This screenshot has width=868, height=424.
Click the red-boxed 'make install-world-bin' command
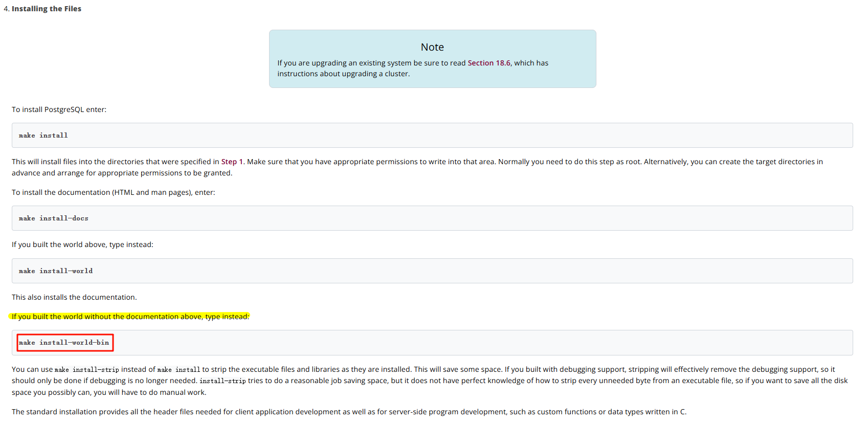[64, 343]
